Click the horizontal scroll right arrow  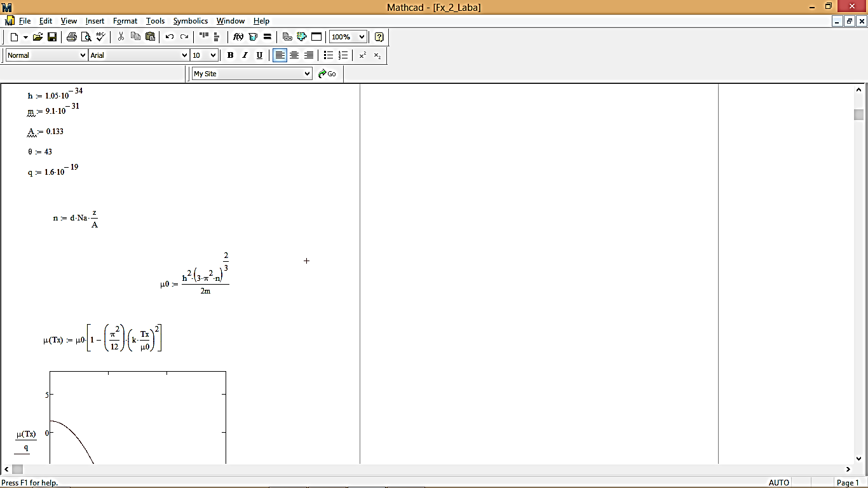[848, 469]
